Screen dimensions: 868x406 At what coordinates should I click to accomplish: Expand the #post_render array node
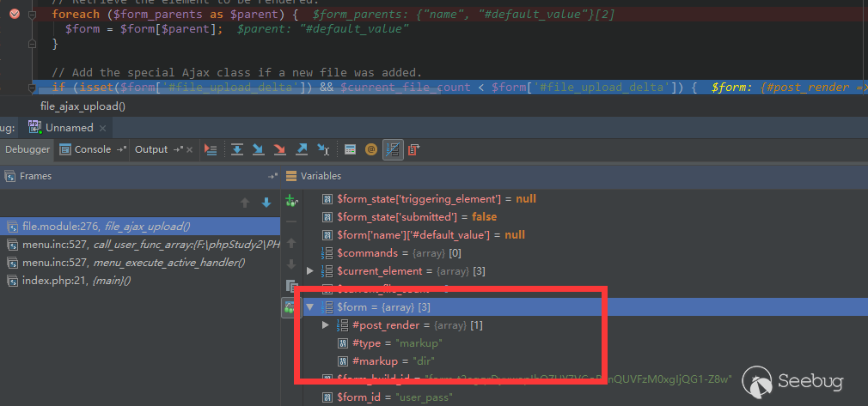tap(326, 324)
